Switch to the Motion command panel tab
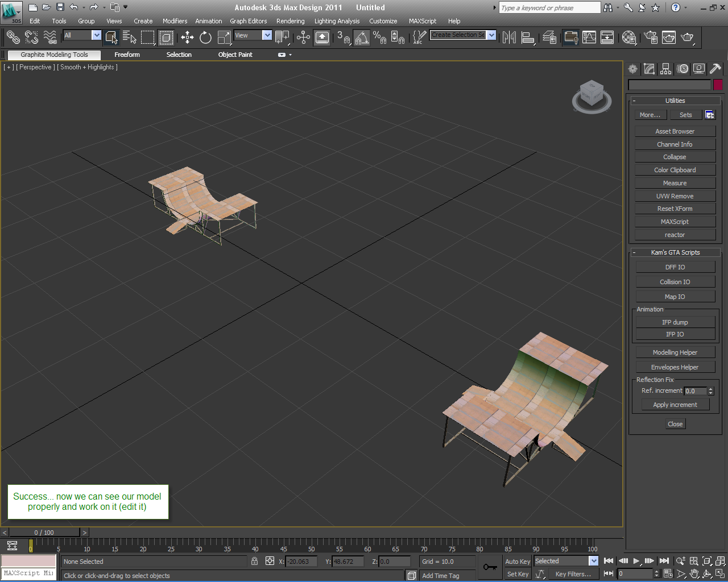 click(682, 69)
